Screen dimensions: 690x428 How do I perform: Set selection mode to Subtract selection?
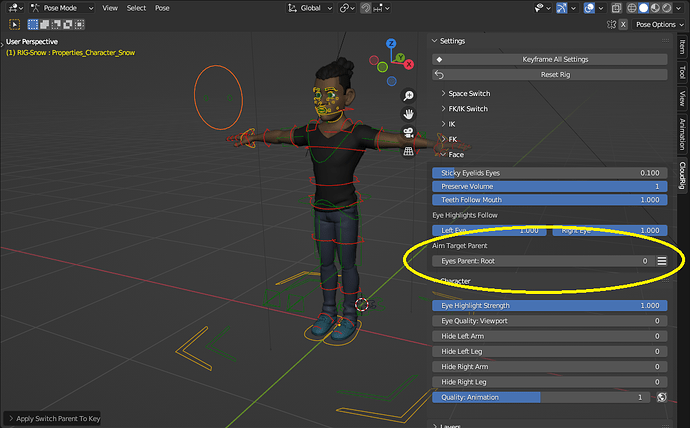56,25
